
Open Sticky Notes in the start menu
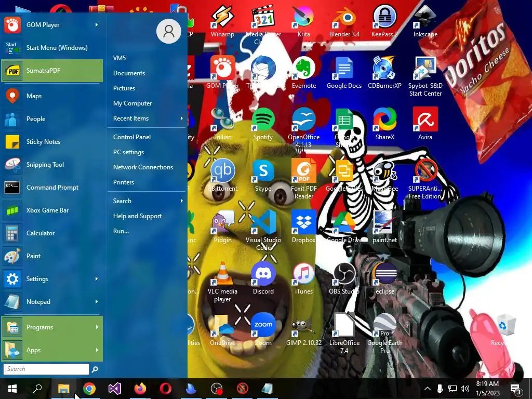coord(51,142)
